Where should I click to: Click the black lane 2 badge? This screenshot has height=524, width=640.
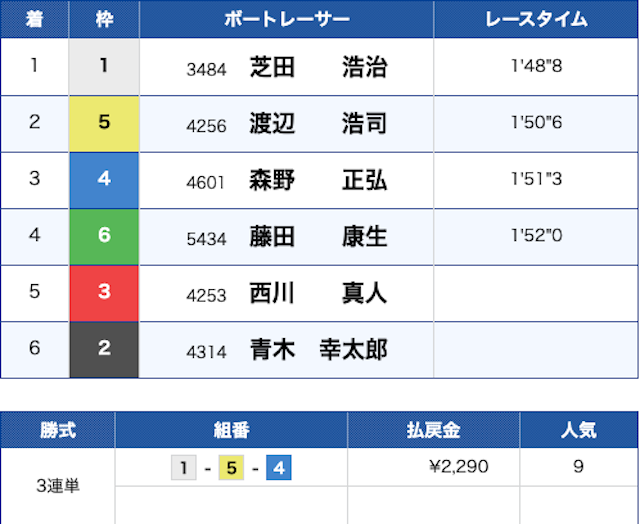click(x=104, y=349)
